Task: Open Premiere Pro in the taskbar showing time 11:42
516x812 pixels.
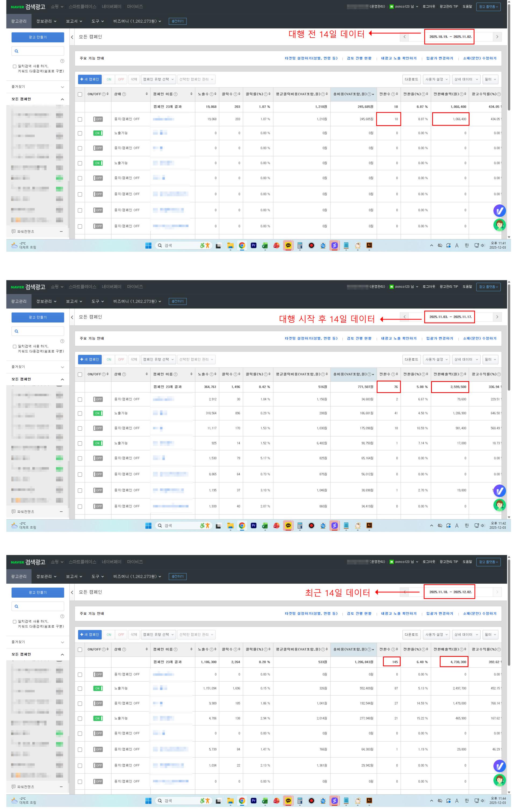Action: [x=253, y=525]
